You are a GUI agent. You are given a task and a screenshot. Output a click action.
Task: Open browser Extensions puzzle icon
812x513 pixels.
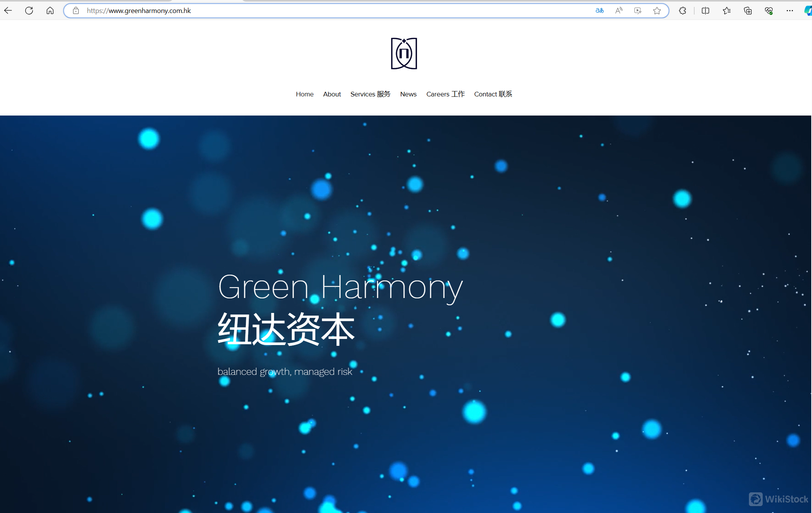(682, 10)
